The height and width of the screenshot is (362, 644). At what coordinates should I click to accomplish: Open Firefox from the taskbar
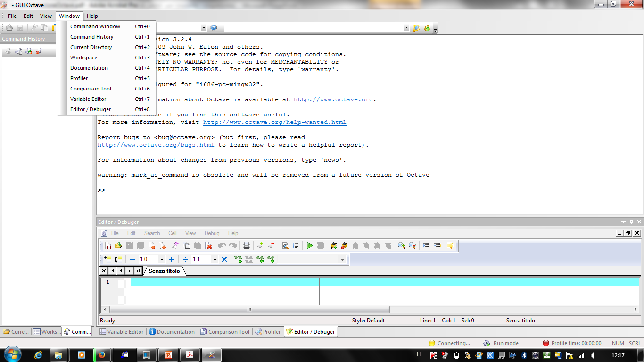(x=103, y=355)
